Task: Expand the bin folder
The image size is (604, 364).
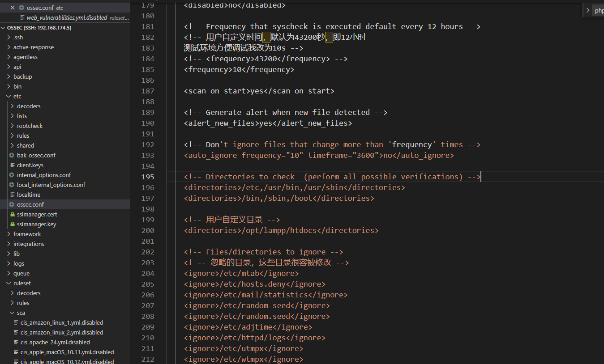Action: tap(9, 86)
